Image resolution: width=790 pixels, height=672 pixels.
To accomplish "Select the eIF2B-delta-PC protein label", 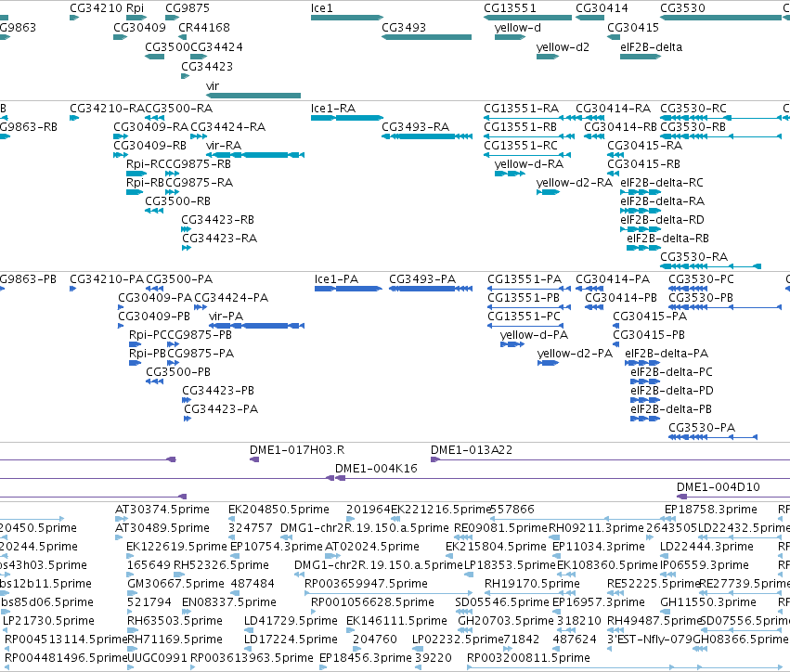I will (671, 372).
